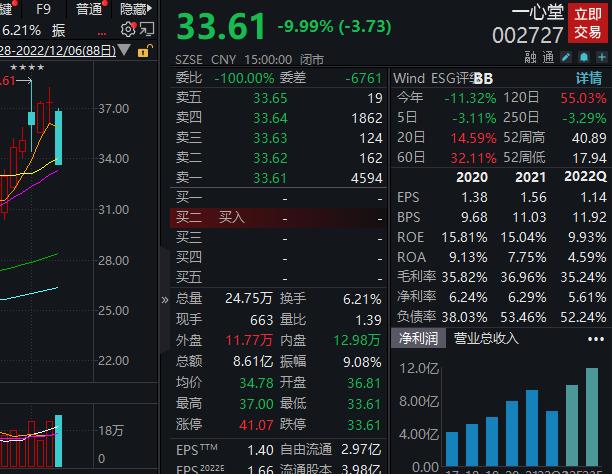
Task: Add the stock to watchlist with the plus icon
Action: point(601,58)
